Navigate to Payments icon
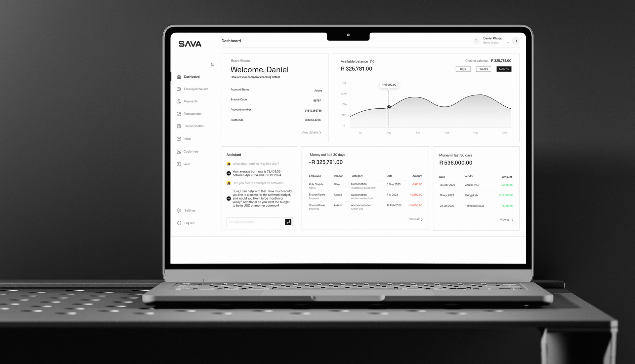The width and height of the screenshot is (635, 364). click(x=179, y=101)
